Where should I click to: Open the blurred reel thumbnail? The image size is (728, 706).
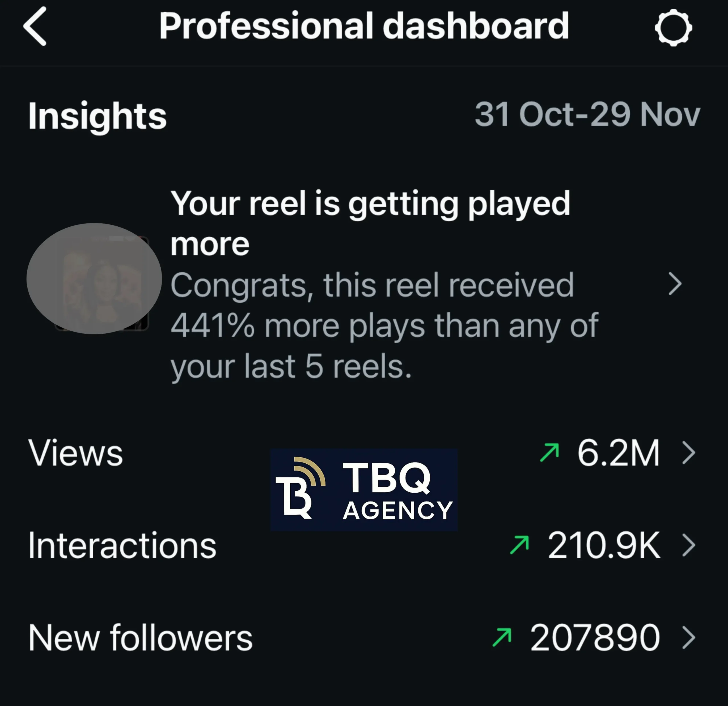click(94, 279)
